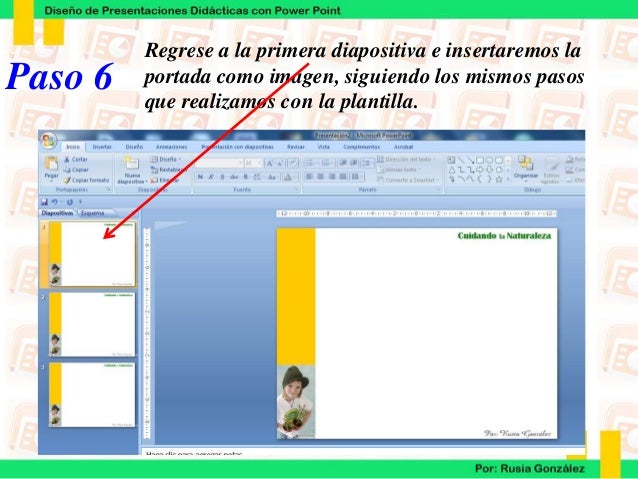This screenshot has width=638, height=479.
Task: Select the star shape in gallery
Action: click(x=499, y=179)
